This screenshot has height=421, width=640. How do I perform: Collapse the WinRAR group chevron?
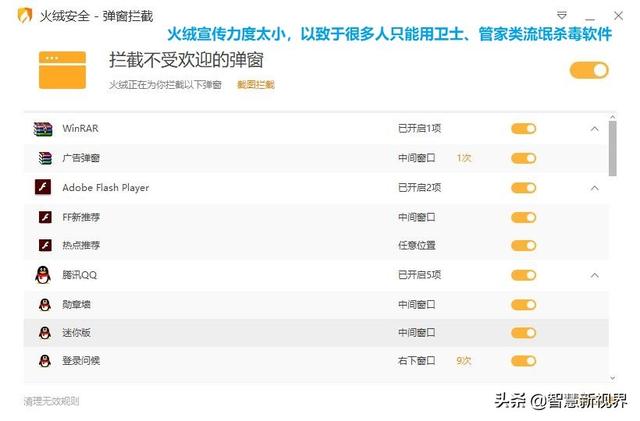point(595,129)
